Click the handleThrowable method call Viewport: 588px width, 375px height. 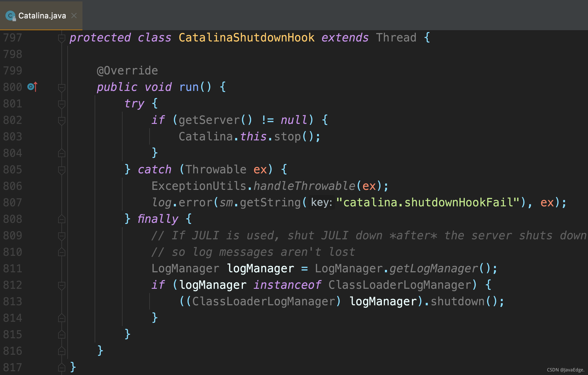[x=304, y=186]
